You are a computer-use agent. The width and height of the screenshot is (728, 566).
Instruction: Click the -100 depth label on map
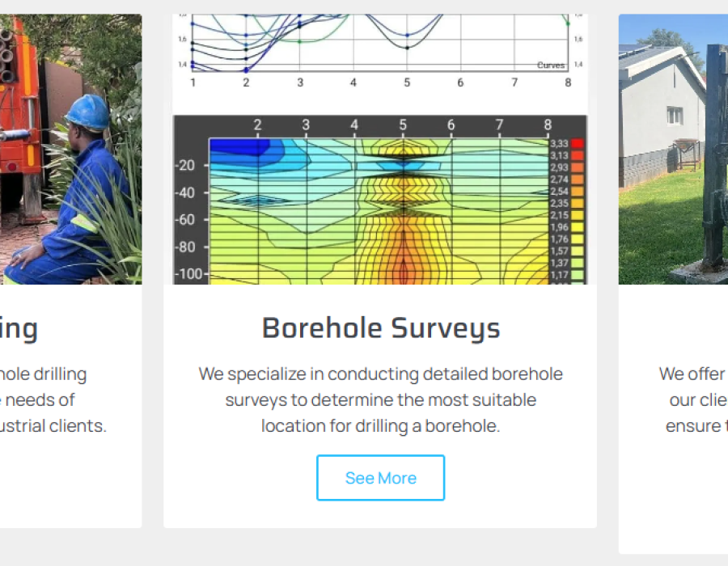(189, 274)
